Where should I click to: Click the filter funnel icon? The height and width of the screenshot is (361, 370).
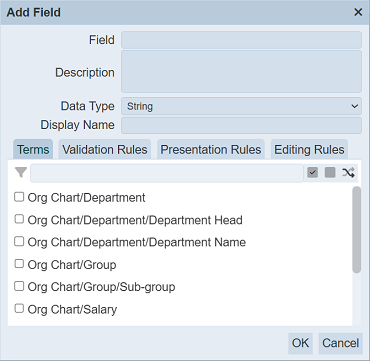(x=21, y=173)
